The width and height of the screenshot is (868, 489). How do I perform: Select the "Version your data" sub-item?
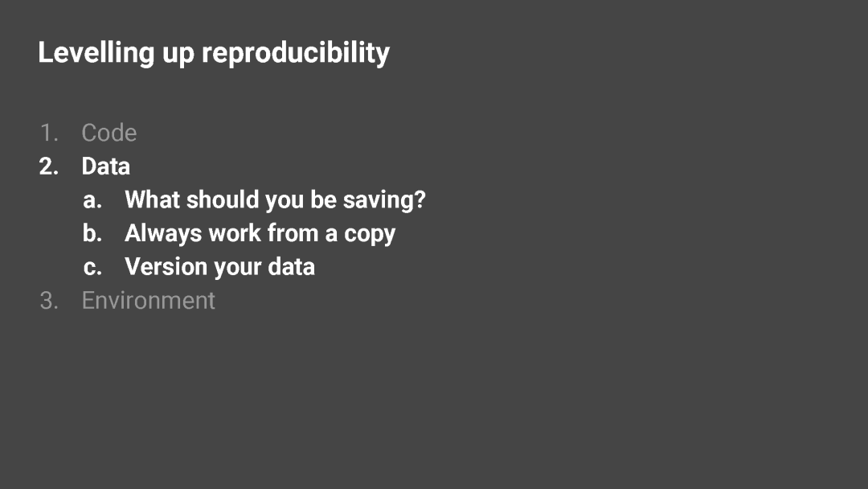pyautogui.click(x=219, y=267)
